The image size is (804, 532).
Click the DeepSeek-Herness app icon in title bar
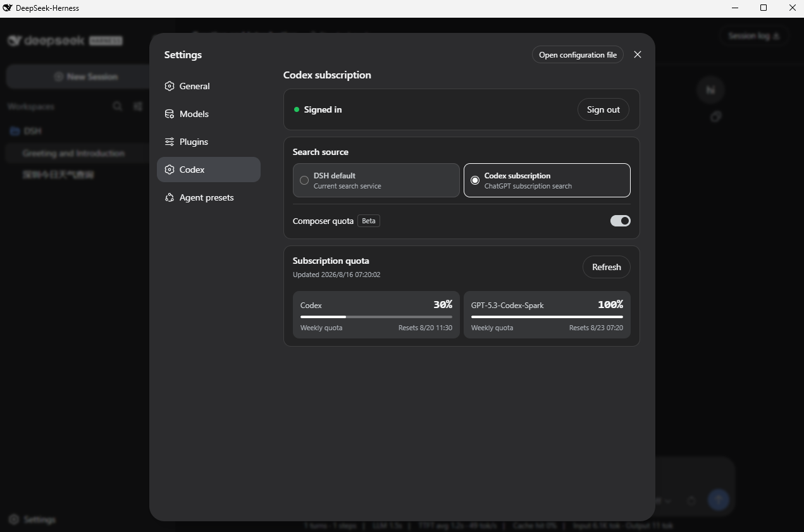[8, 8]
